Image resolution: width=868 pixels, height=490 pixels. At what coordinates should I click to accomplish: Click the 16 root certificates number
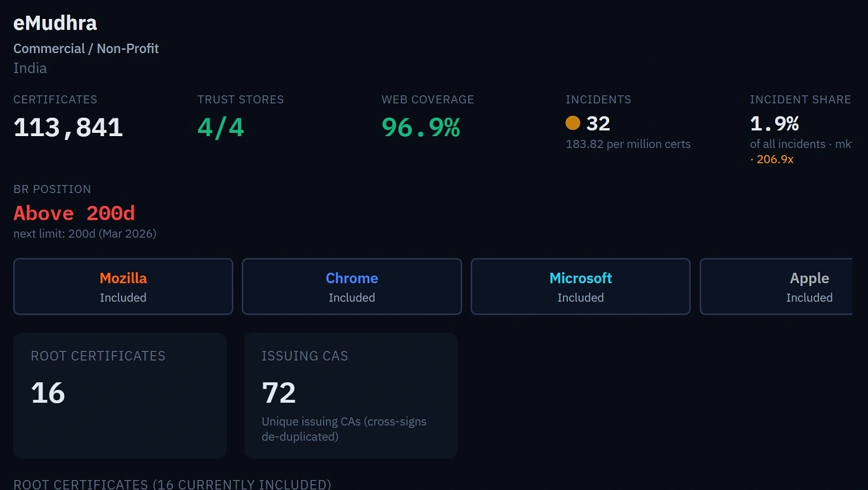pos(48,393)
